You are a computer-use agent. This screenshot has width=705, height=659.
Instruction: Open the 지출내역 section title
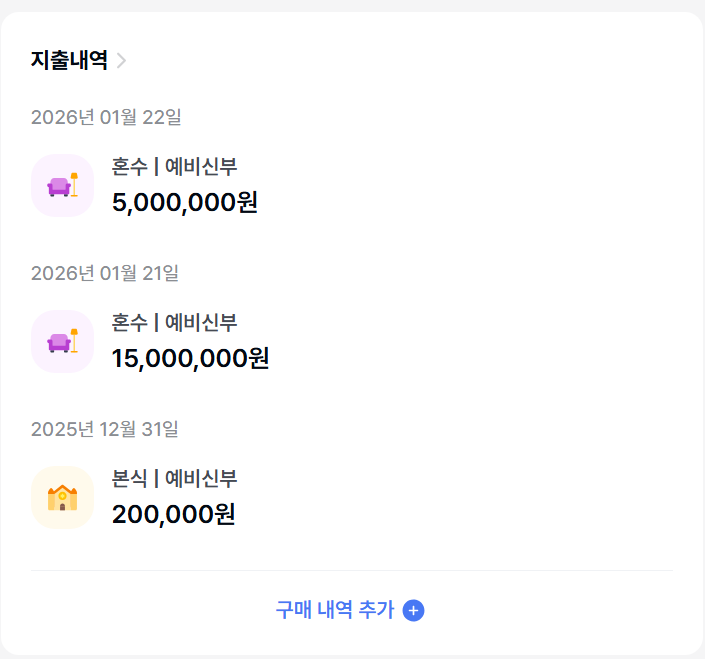pos(69,60)
